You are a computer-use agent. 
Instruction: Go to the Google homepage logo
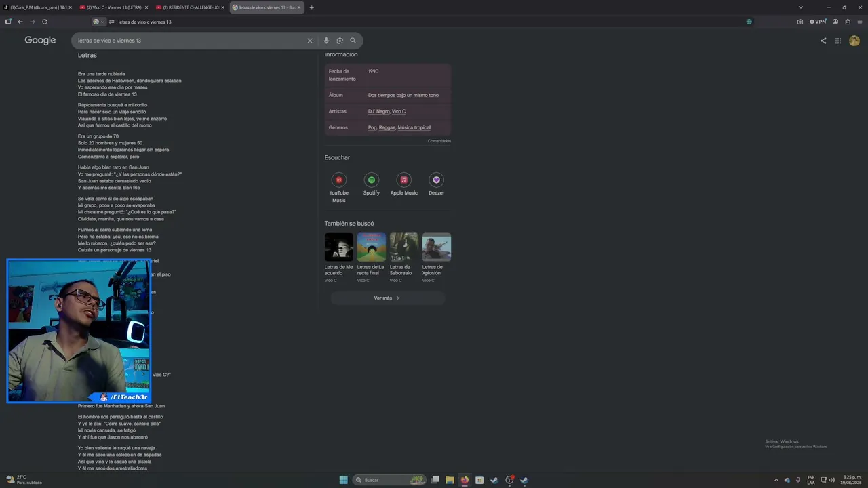coord(40,41)
